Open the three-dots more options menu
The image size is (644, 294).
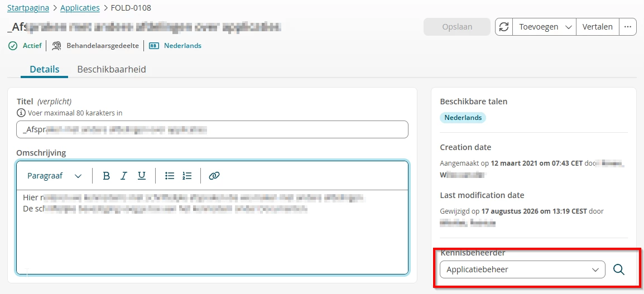(627, 27)
